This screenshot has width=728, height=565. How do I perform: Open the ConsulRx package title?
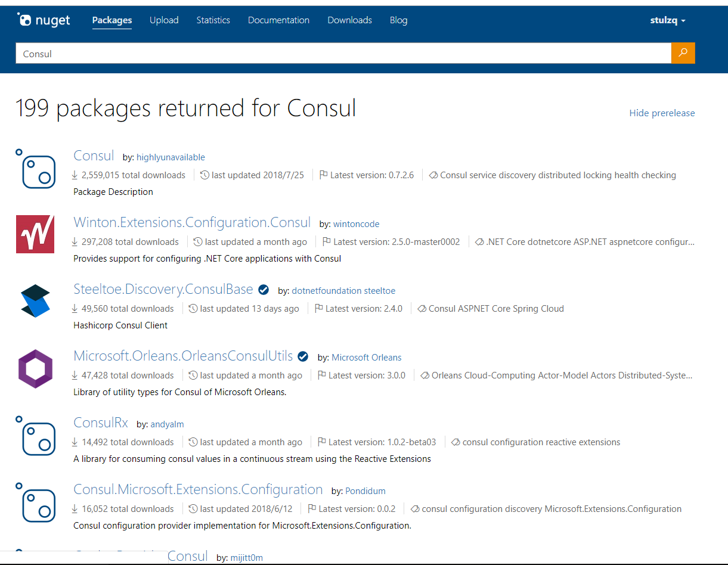click(x=101, y=423)
